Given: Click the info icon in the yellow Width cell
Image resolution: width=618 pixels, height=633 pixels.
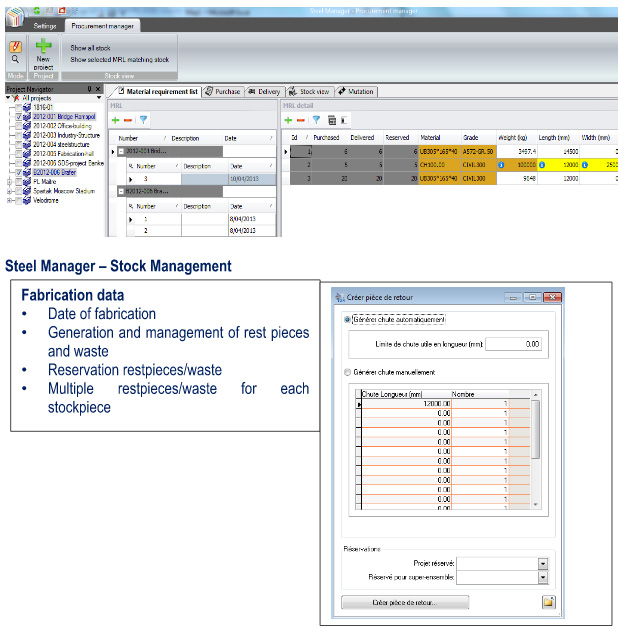Looking at the screenshot, I should tap(584, 165).
